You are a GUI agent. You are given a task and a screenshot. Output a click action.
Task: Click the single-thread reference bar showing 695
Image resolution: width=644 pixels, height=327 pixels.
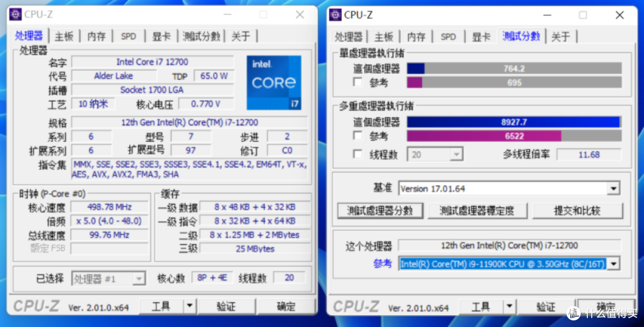(x=514, y=82)
